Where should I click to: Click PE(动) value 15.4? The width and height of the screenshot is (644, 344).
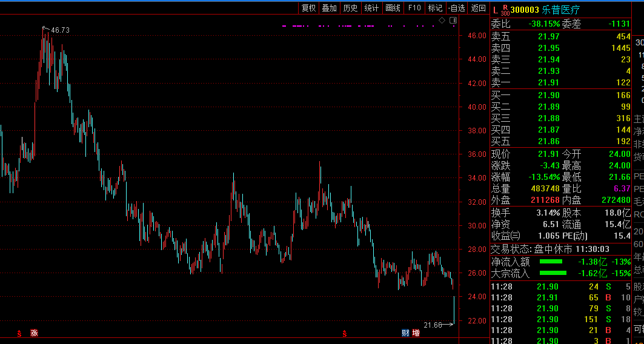coord(622,236)
